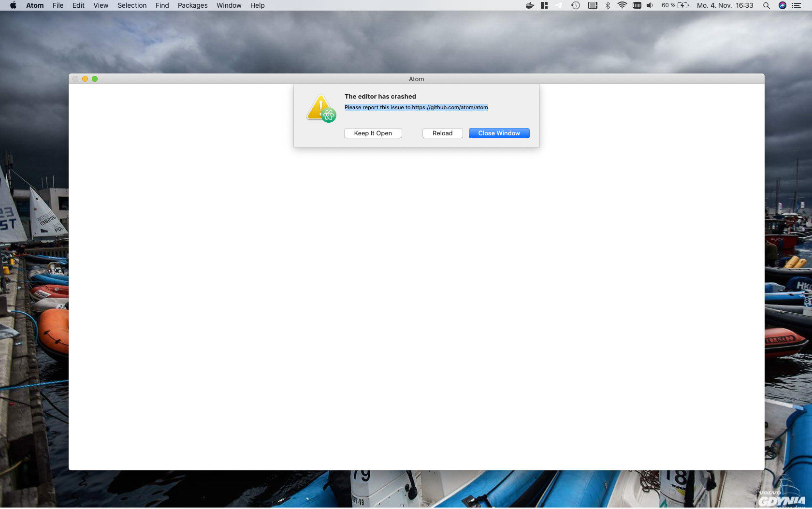
Task: Open the File menu
Action: 58,5
